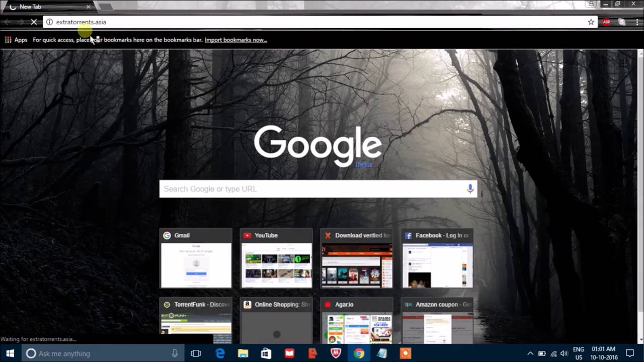This screenshot has height=362, width=644.
Task: Show hidden system tray icons
Action: coord(530,353)
